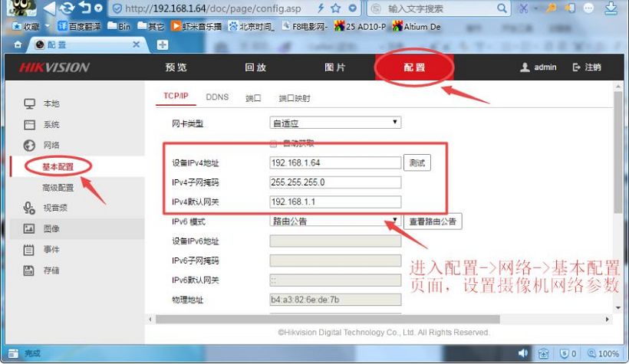Click the IPv4默认网关 input field
629x364 pixels.
point(335,202)
